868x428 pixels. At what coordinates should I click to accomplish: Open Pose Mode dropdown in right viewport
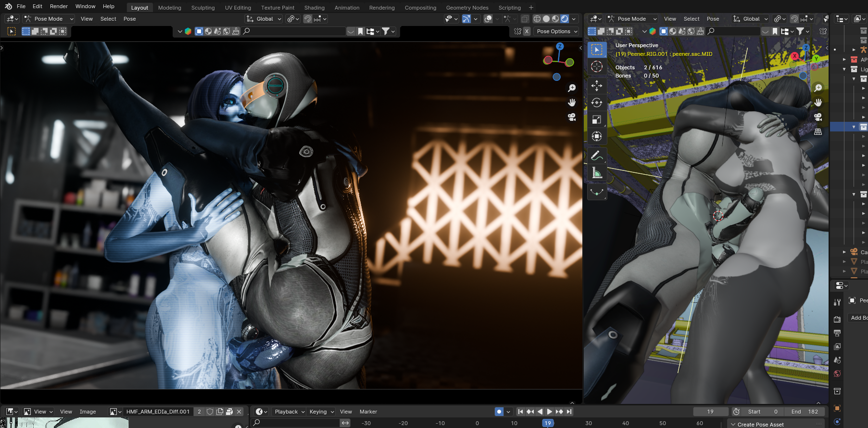click(x=632, y=19)
